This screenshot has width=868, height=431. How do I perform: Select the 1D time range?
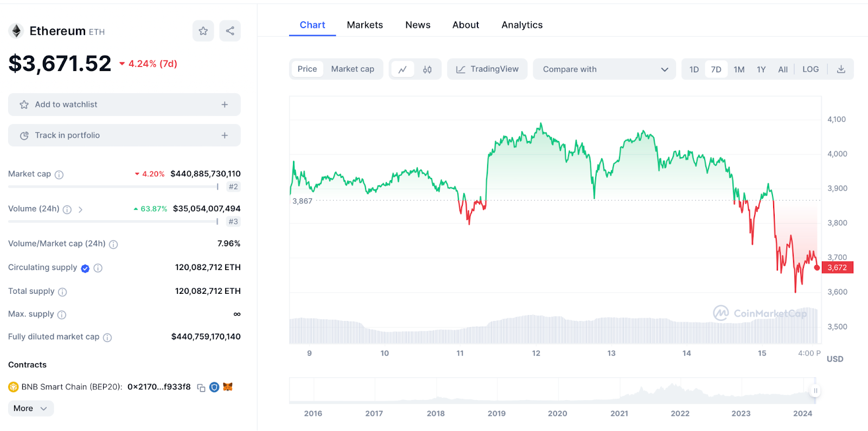[x=694, y=69]
